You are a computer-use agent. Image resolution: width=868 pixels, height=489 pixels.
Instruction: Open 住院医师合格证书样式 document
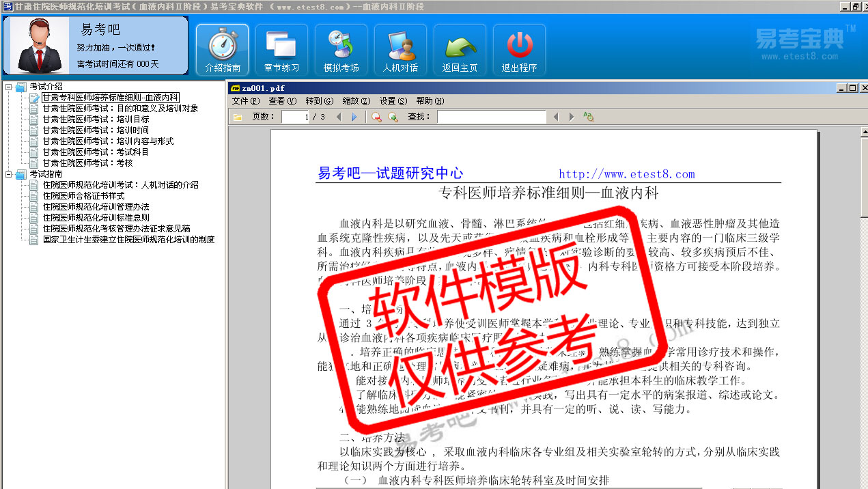click(83, 196)
